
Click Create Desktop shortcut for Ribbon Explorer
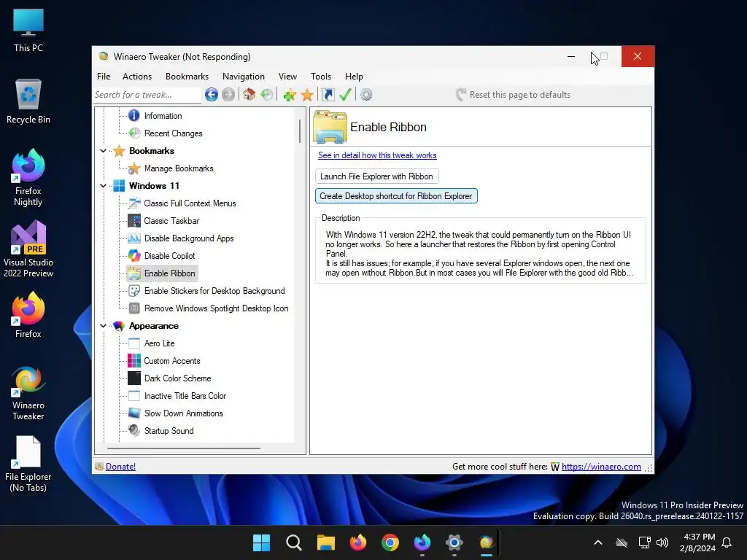396,196
